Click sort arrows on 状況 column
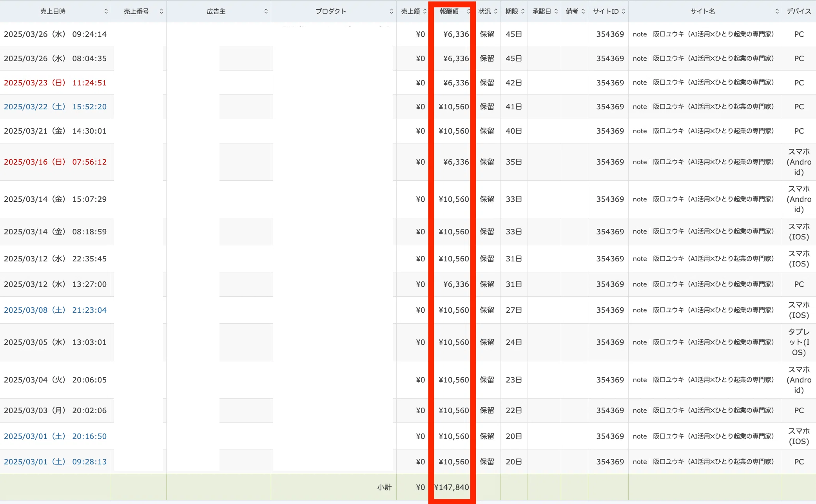The width and height of the screenshot is (816, 504). [496, 11]
